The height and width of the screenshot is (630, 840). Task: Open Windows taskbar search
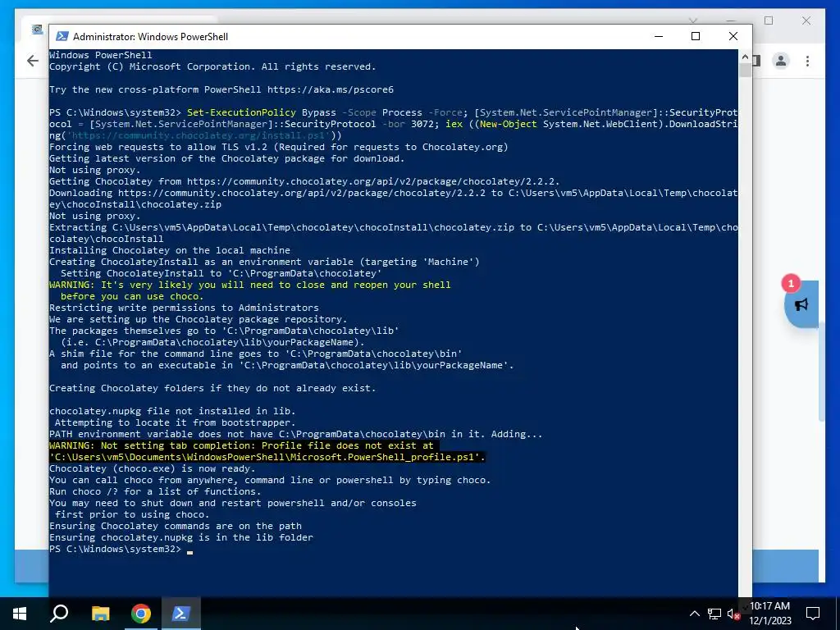[59, 614]
